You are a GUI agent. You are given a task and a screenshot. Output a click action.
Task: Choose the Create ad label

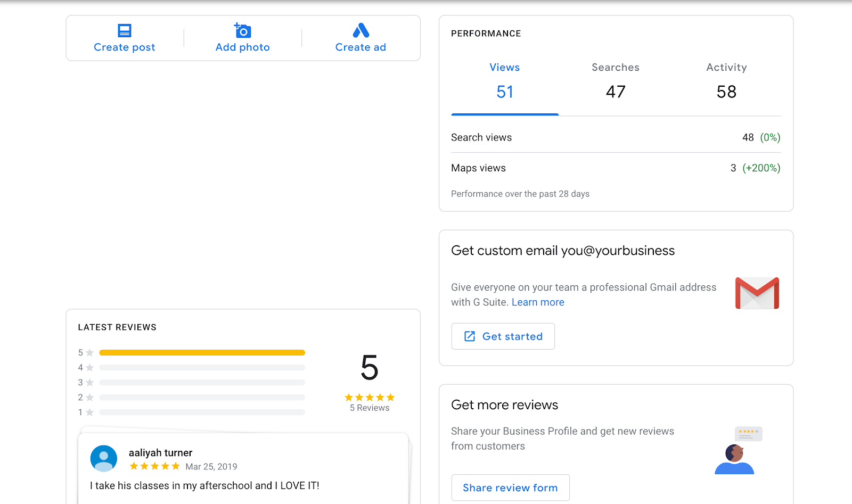361,47
